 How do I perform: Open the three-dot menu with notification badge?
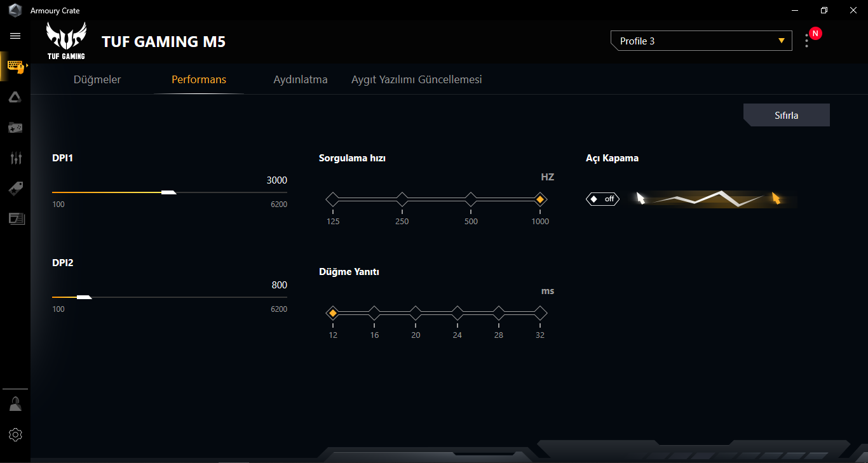[807, 41]
